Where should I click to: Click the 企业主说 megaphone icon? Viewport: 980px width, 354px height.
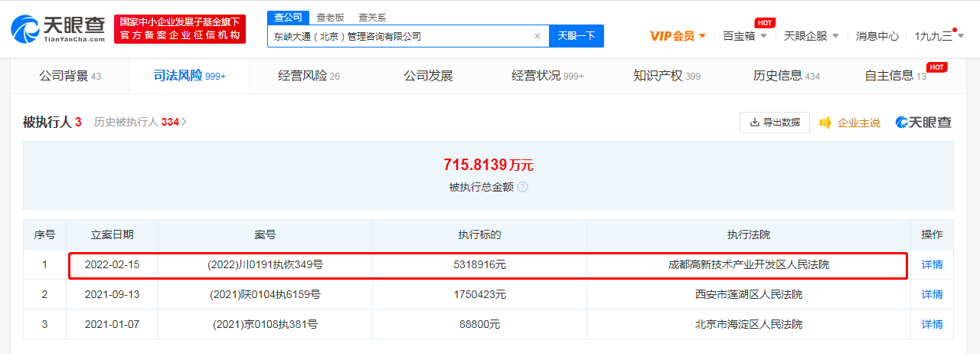(825, 123)
